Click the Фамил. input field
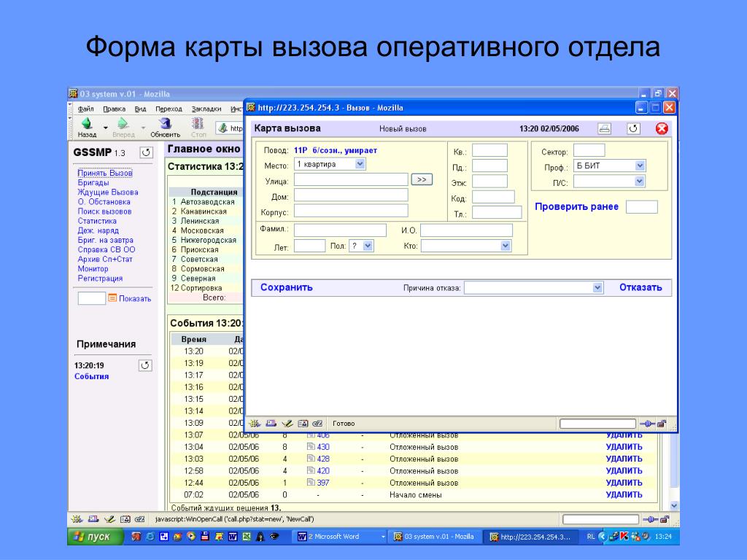 (340, 230)
